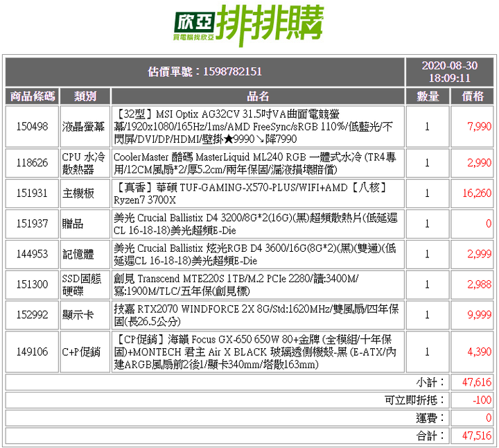499x448 pixels.
Task: Click barcode 144953
Action: click(32, 254)
